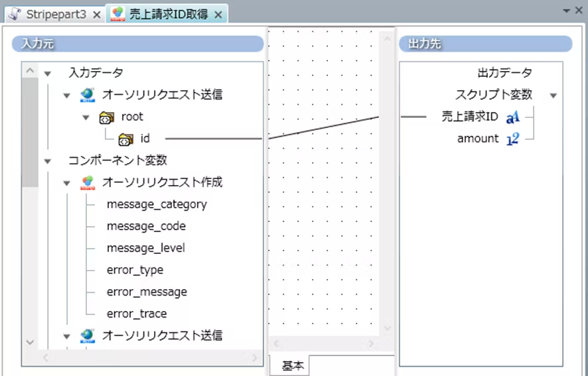Select error_message variable in the tree
Image resolution: width=588 pixels, height=376 pixels.
click(147, 292)
